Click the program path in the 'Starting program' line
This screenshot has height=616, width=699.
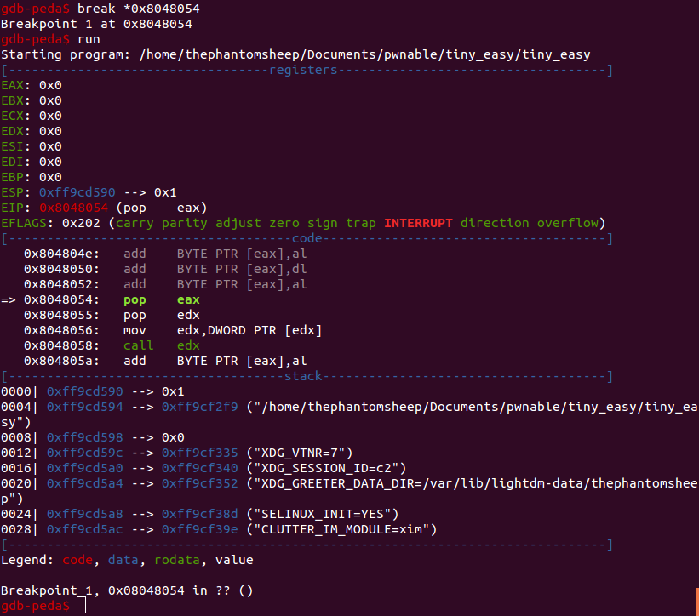(x=364, y=54)
